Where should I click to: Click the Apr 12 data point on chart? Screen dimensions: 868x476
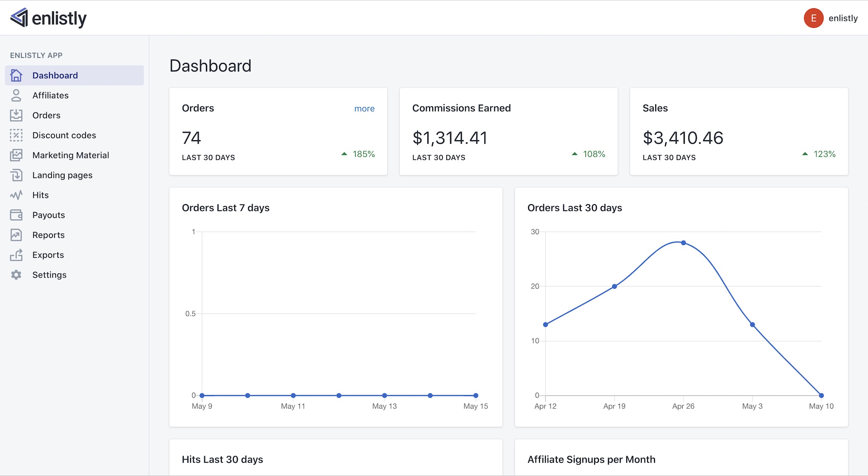546,324
